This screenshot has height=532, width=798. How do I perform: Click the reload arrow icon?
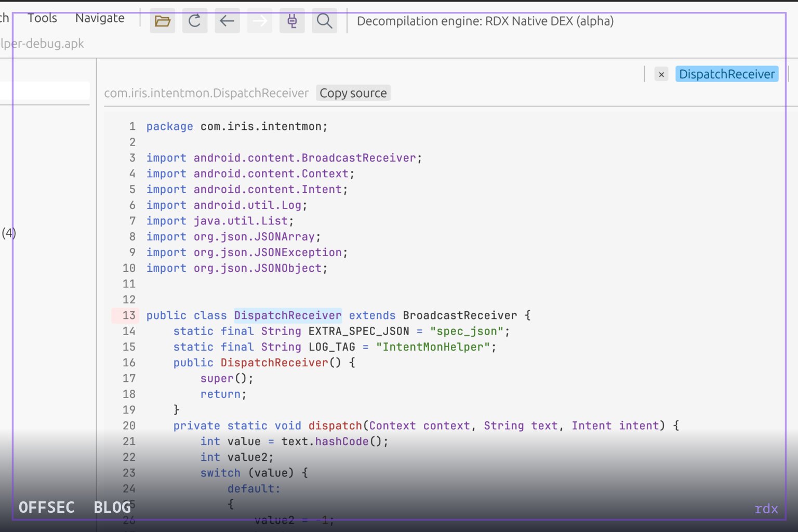click(195, 21)
